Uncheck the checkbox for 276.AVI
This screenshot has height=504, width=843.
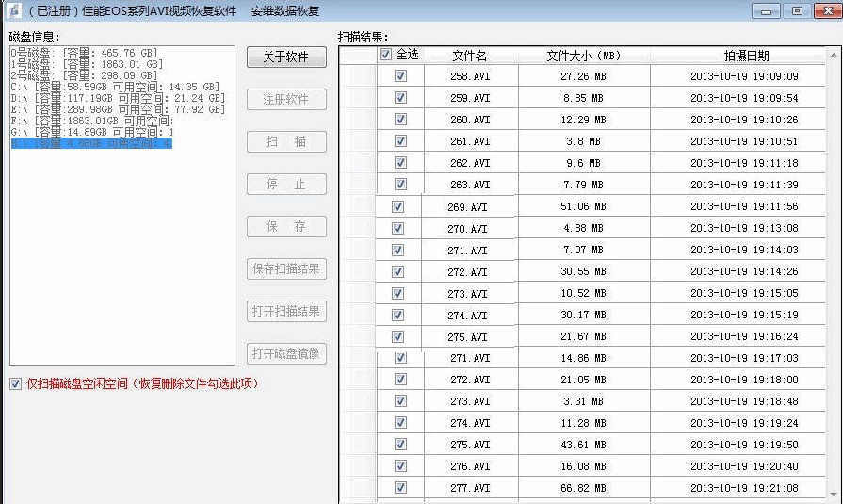[400, 465]
